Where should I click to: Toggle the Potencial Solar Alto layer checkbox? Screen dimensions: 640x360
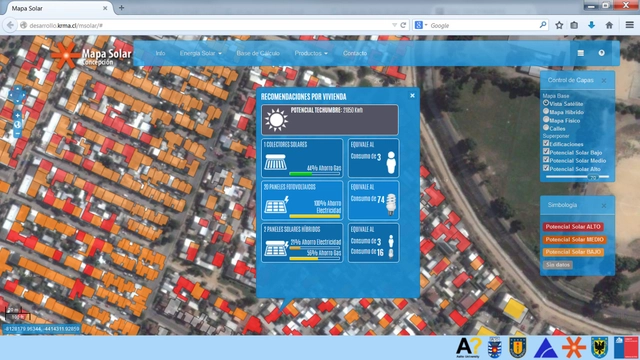[x=546, y=168]
